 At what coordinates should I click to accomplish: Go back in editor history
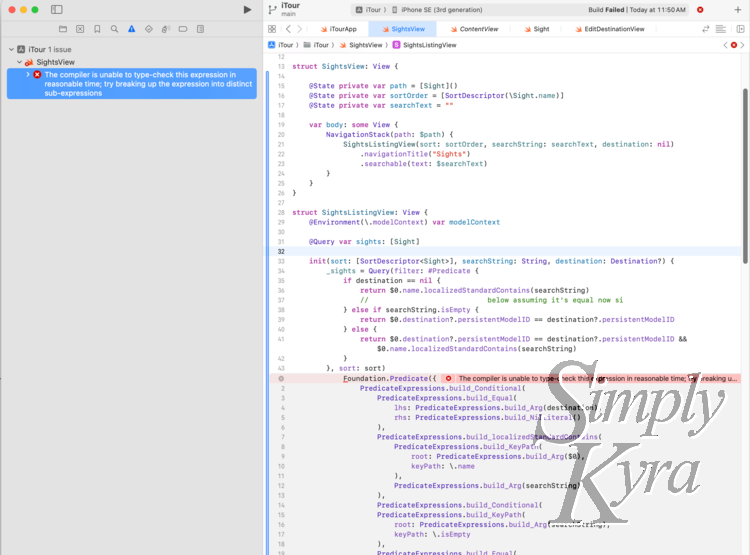click(x=288, y=29)
